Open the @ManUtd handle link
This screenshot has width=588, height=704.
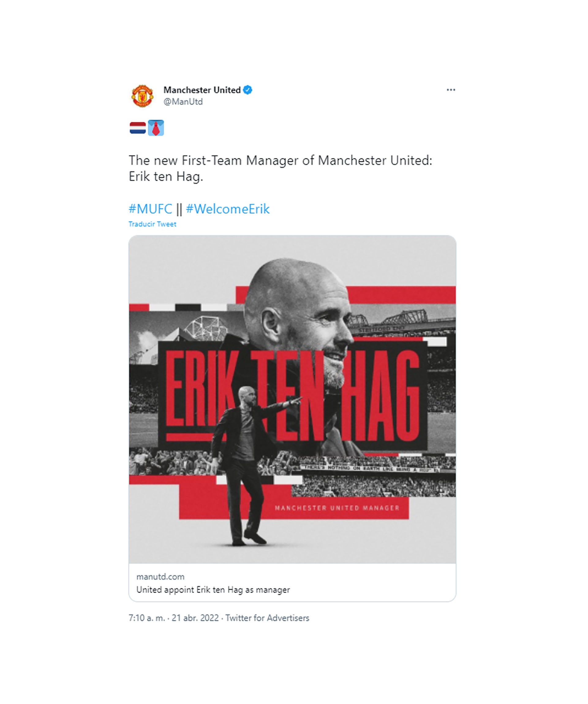click(x=183, y=101)
